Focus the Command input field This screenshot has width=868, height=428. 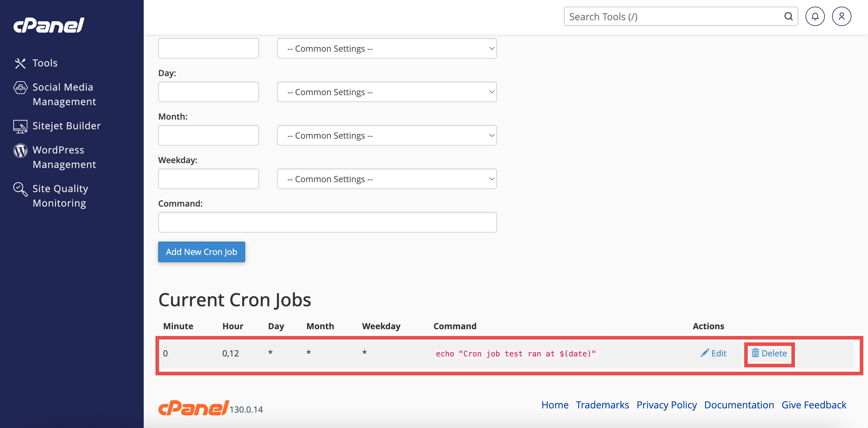pyautogui.click(x=327, y=222)
